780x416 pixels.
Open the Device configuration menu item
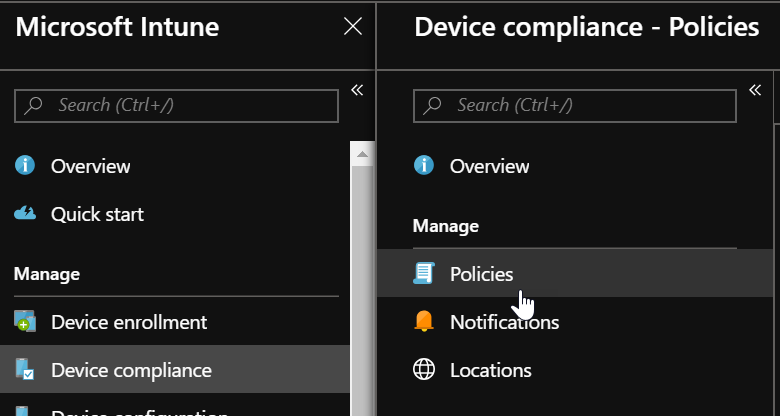(x=140, y=411)
